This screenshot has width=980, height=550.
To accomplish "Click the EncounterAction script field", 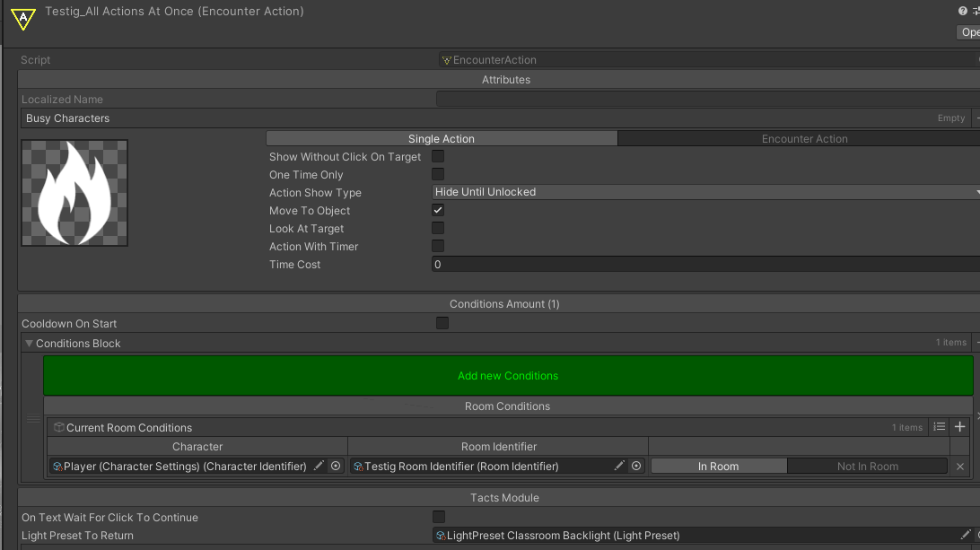I will pyautogui.click(x=709, y=60).
